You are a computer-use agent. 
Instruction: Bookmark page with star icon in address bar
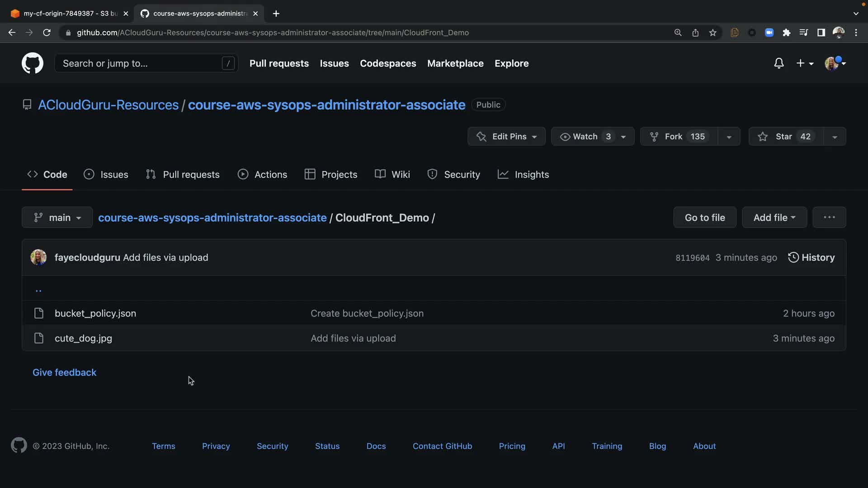click(712, 33)
